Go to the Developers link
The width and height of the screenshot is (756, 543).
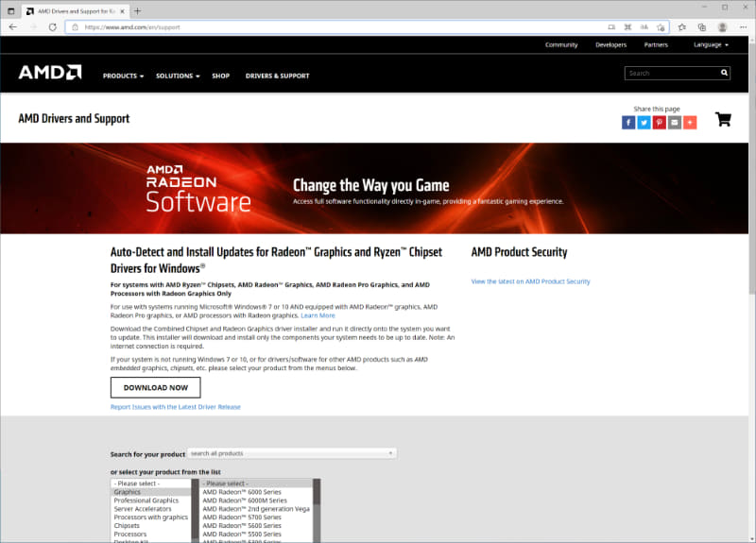click(610, 44)
